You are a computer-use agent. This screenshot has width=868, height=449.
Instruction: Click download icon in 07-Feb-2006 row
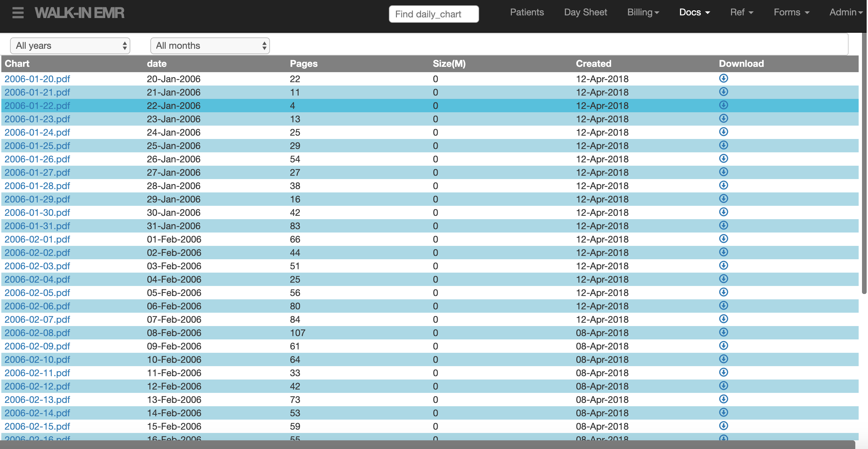click(x=723, y=319)
